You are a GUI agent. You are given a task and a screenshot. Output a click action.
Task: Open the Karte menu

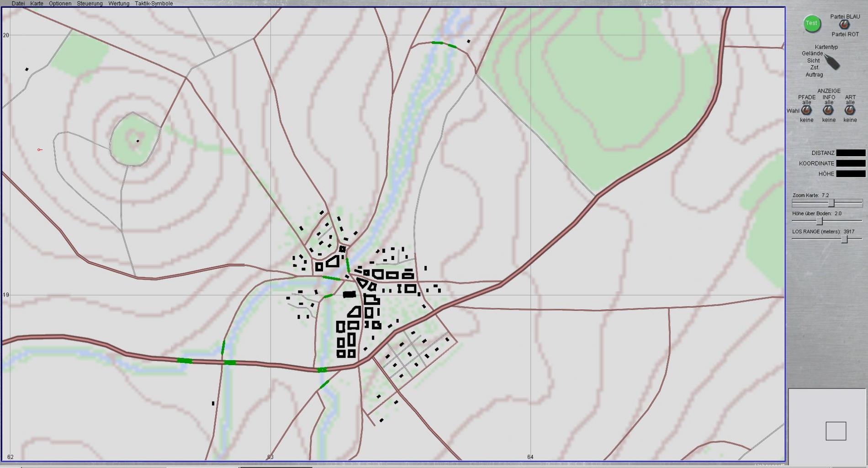37,4
